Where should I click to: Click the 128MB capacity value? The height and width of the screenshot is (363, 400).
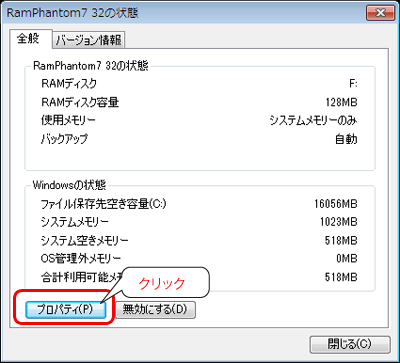342,102
